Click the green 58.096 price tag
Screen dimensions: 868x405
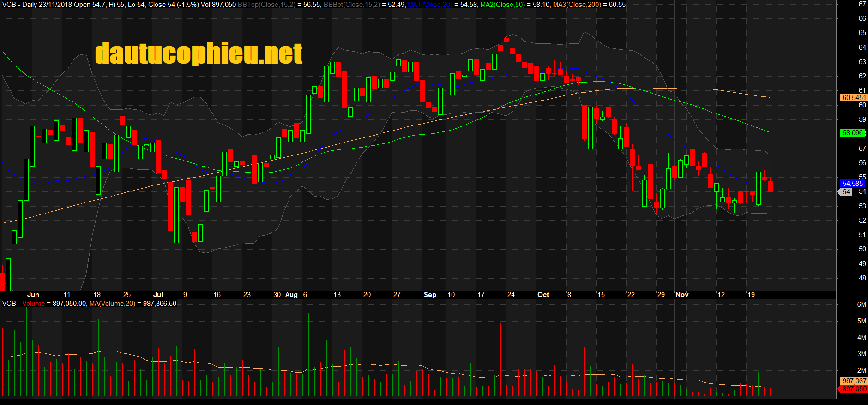click(x=852, y=133)
